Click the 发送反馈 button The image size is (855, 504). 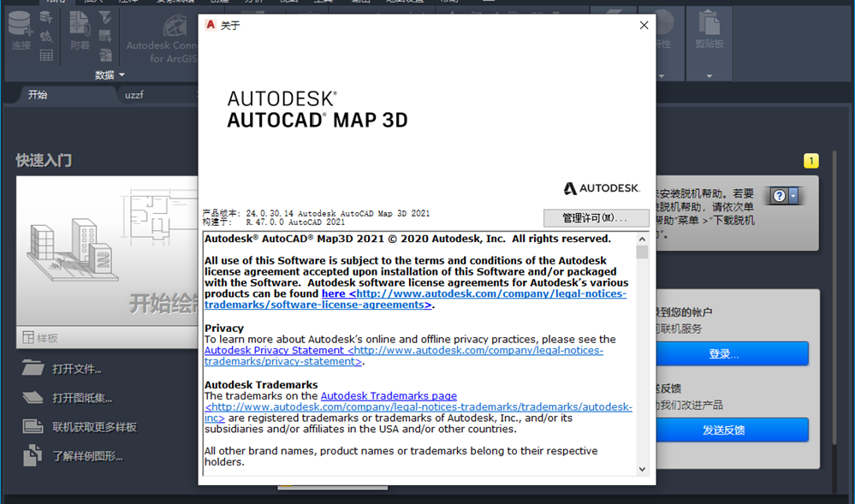(x=731, y=430)
